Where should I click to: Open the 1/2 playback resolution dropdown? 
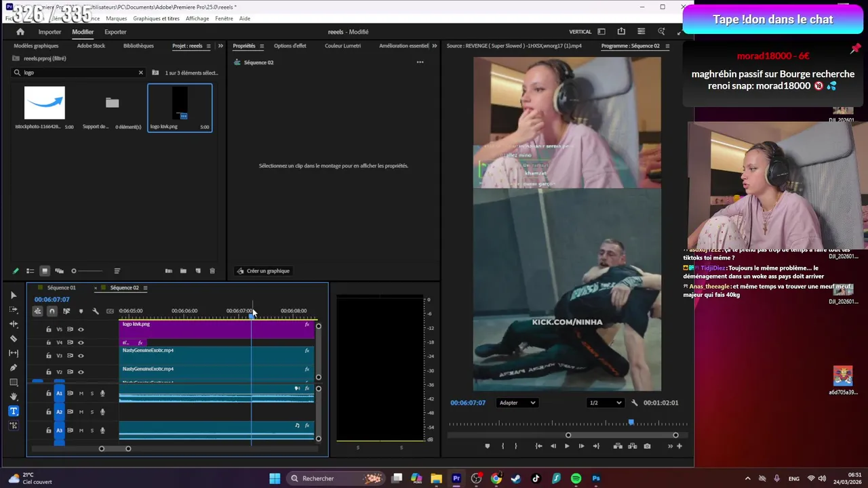606,403
